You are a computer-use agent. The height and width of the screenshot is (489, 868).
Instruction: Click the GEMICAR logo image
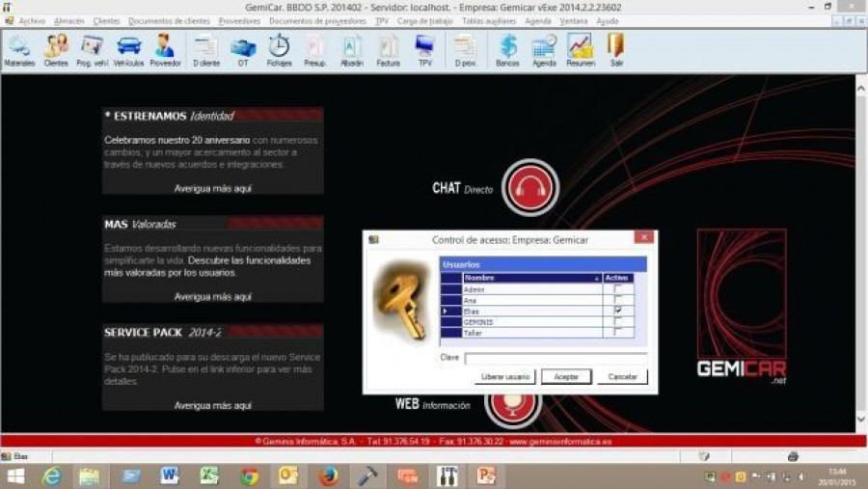coord(742,306)
